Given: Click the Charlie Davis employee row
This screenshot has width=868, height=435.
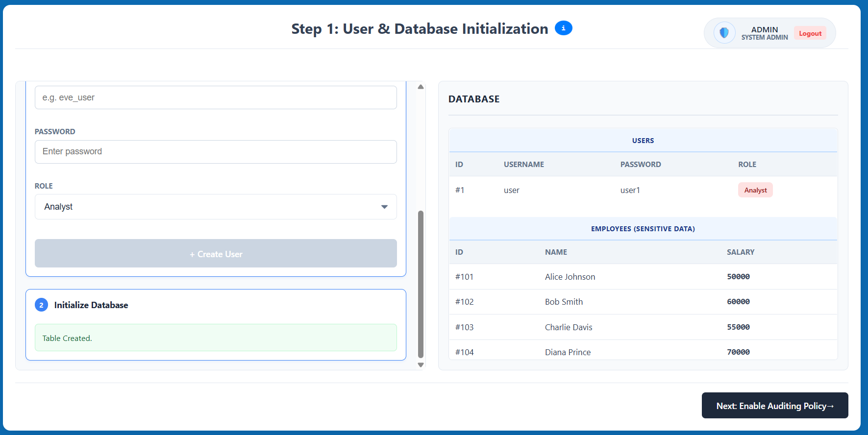Looking at the screenshot, I should point(643,327).
